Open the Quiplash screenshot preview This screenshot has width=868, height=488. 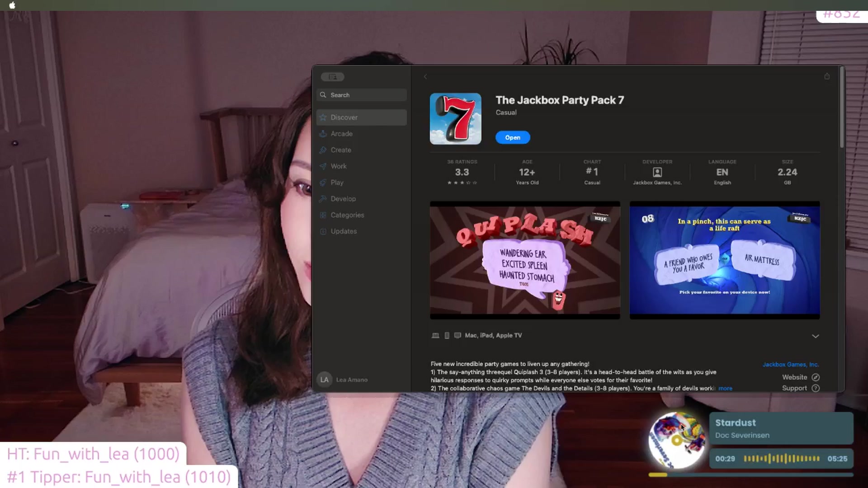[x=525, y=260]
